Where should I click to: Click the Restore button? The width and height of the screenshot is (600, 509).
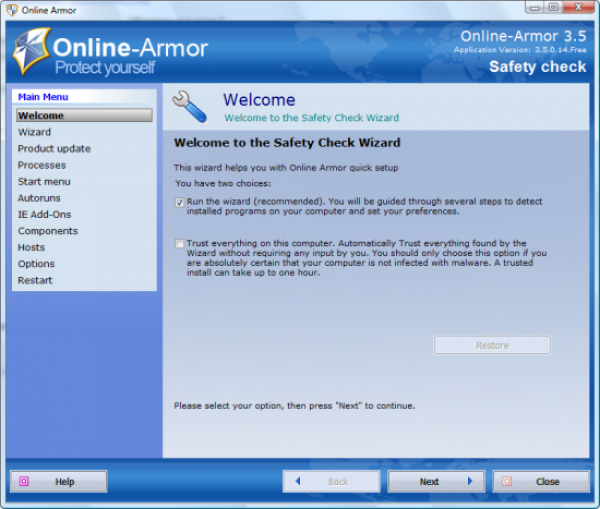[x=492, y=345]
